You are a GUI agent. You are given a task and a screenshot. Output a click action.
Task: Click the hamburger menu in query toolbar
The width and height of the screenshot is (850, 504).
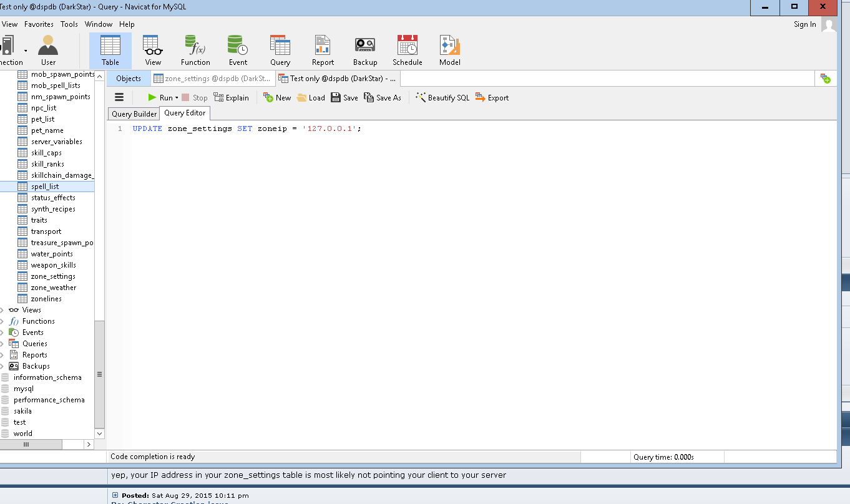[x=119, y=97]
